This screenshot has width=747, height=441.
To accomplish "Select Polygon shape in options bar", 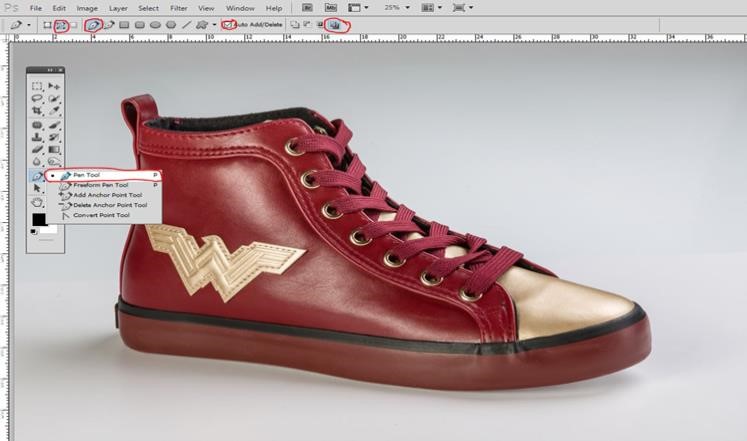I will pos(171,25).
